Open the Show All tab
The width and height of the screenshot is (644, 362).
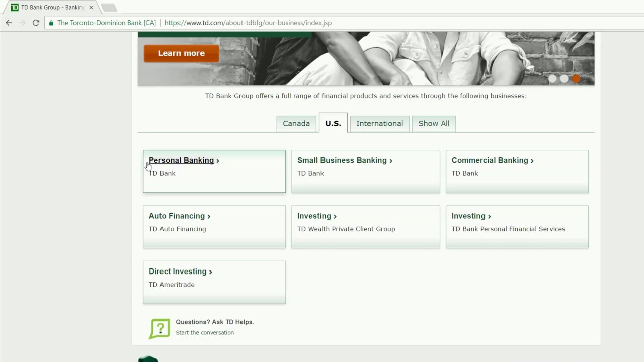pyautogui.click(x=434, y=124)
